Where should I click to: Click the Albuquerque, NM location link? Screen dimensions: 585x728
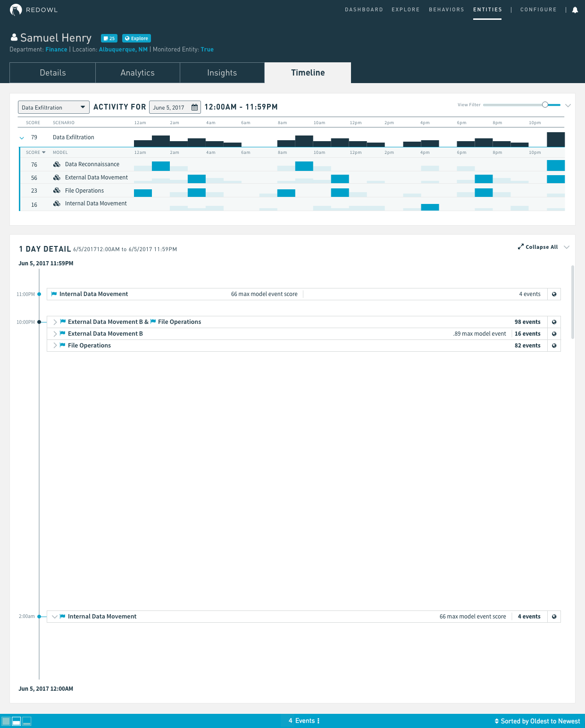point(123,49)
